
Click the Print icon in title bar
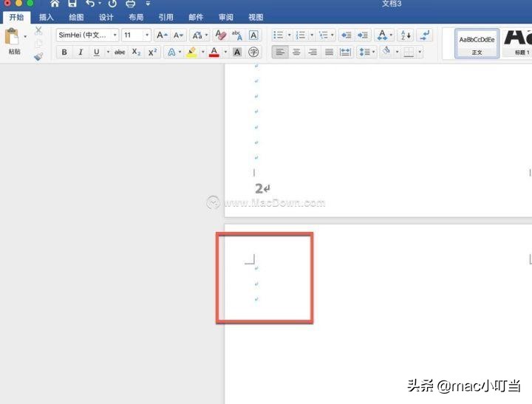tap(130, 4)
